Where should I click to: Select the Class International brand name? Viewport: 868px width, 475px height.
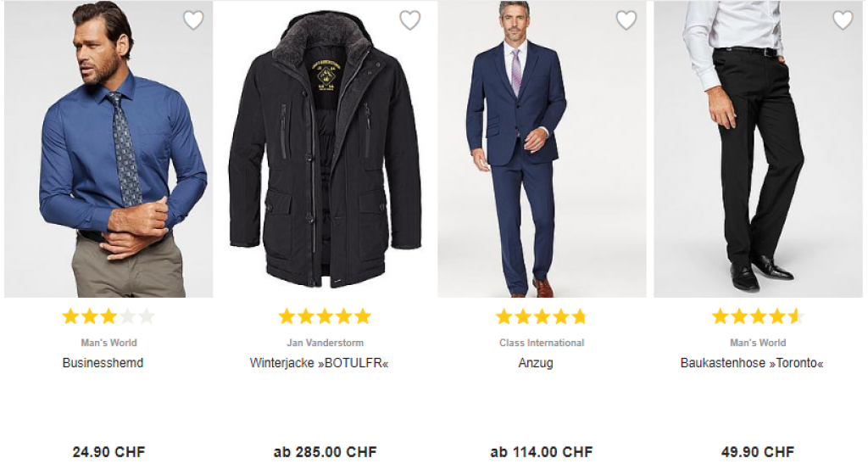(x=542, y=343)
